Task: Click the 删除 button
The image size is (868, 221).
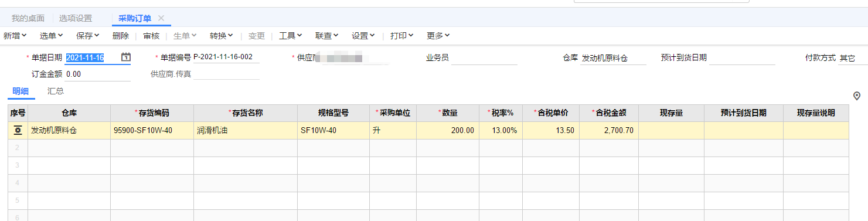Action: point(121,36)
